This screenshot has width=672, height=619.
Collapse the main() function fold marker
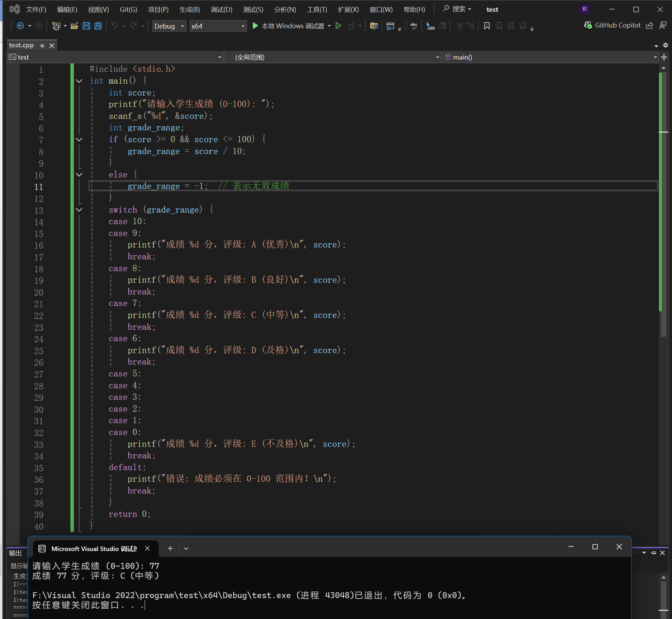click(x=79, y=81)
